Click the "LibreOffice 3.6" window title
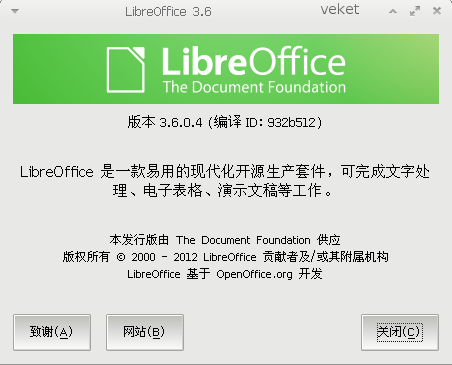Screen dimensions: 452x365 pos(168,12)
